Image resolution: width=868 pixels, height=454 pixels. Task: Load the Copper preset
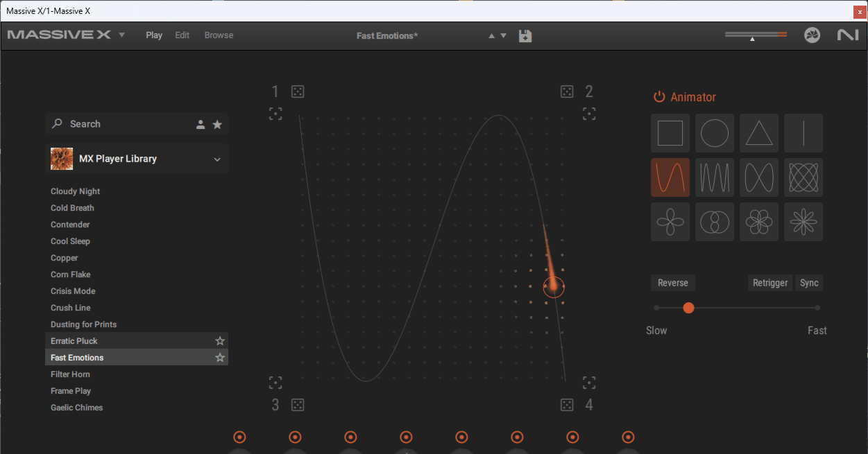pyautogui.click(x=137, y=258)
